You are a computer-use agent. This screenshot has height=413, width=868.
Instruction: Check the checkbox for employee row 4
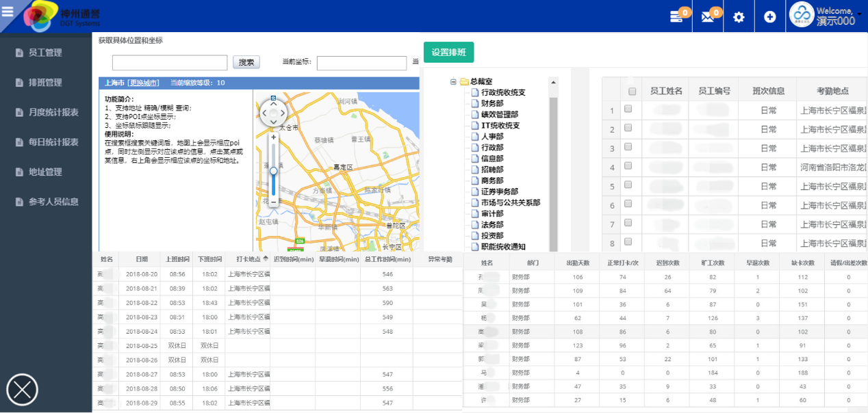(x=628, y=167)
